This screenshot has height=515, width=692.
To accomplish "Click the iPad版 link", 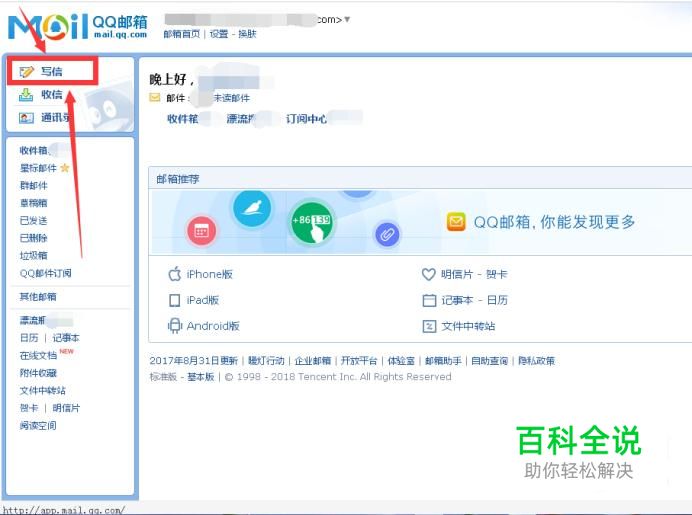I will pyautogui.click(x=203, y=300).
